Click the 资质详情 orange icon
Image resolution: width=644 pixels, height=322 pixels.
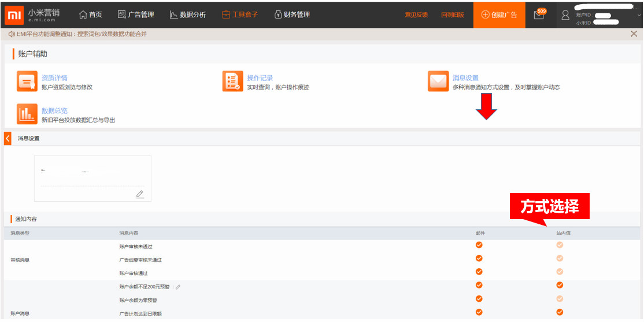[x=27, y=82]
